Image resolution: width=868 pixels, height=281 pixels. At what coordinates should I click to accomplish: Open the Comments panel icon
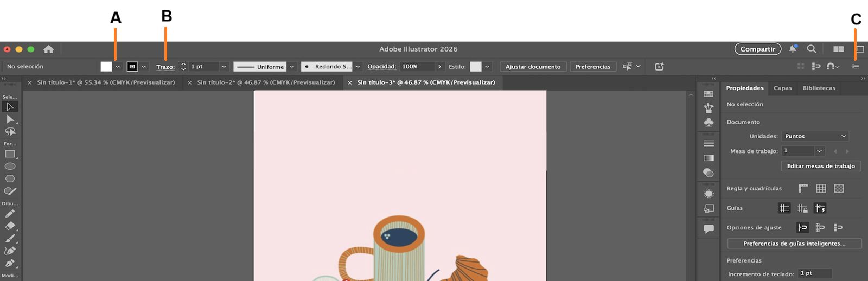[709, 229]
